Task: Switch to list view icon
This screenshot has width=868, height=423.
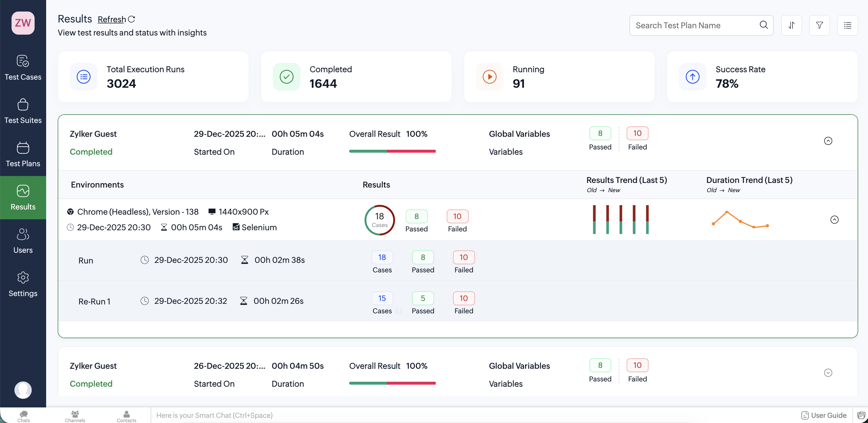Action: pos(848,25)
